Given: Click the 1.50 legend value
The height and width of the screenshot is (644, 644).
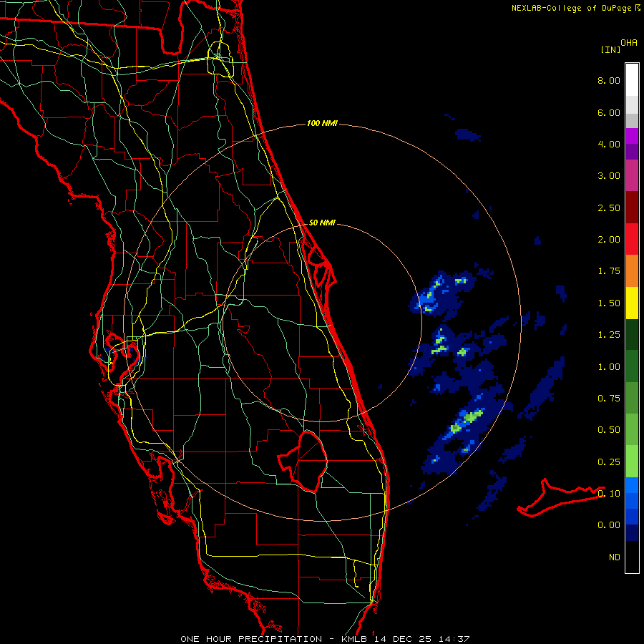Looking at the screenshot, I should [609, 303].
